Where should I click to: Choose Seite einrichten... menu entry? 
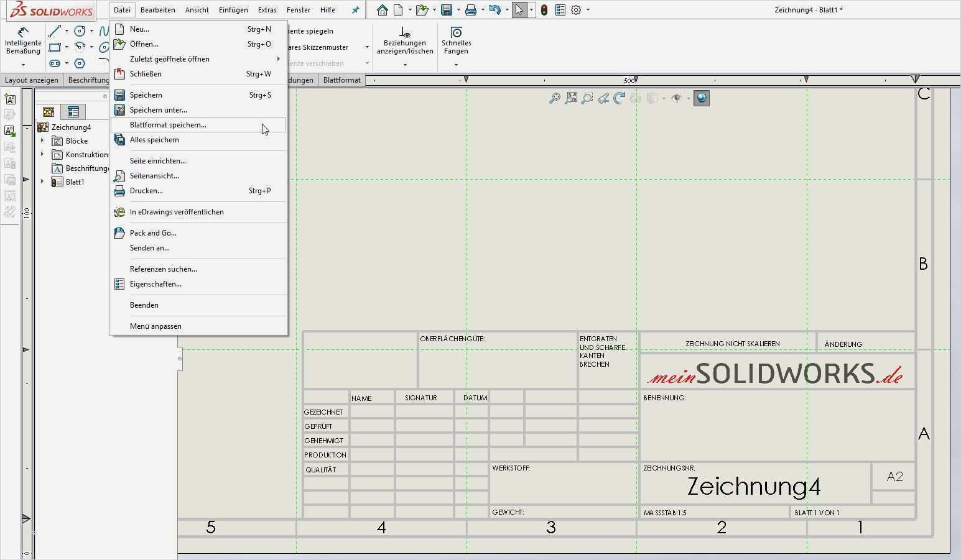click(x=198, y=161)
